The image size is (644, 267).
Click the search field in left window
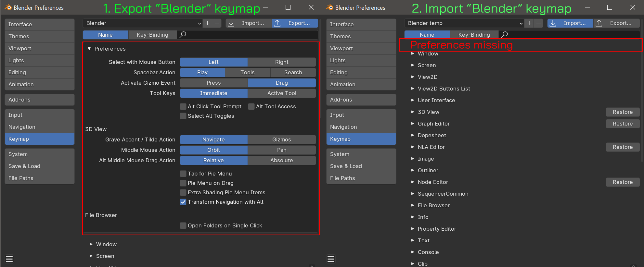248,35
